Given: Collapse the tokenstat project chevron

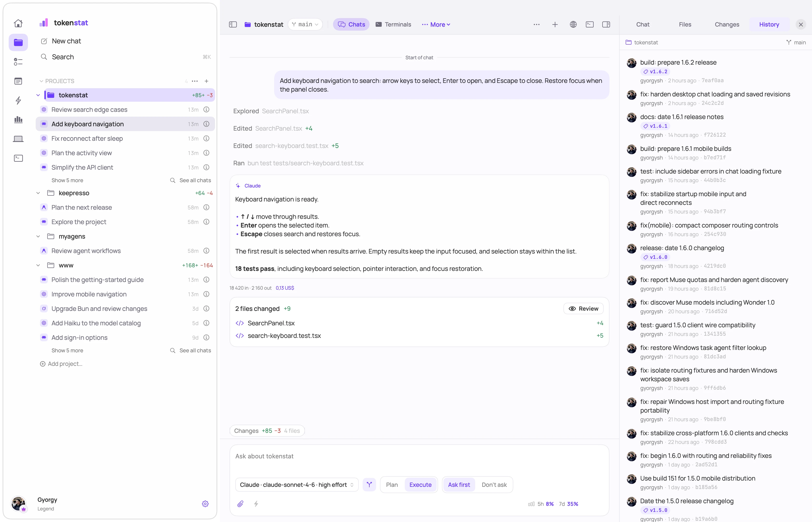Looking at the screenshot, I should click(x=38, y=95).
